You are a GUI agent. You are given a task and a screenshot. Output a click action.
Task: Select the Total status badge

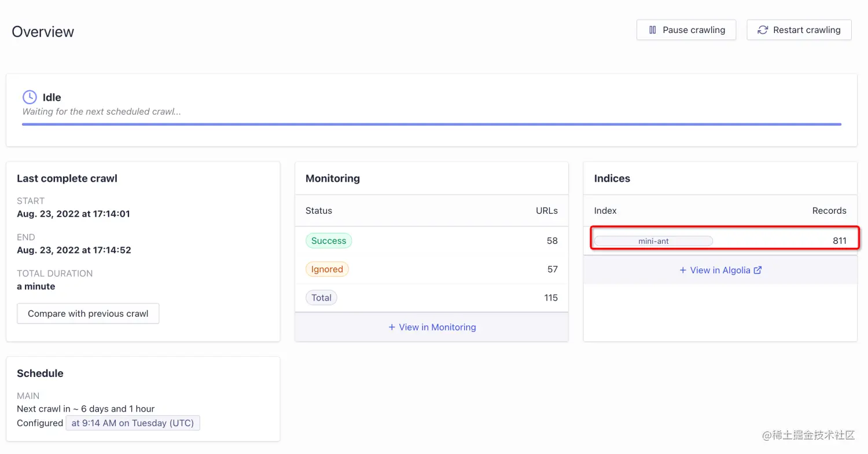click(x=321, y=298)
